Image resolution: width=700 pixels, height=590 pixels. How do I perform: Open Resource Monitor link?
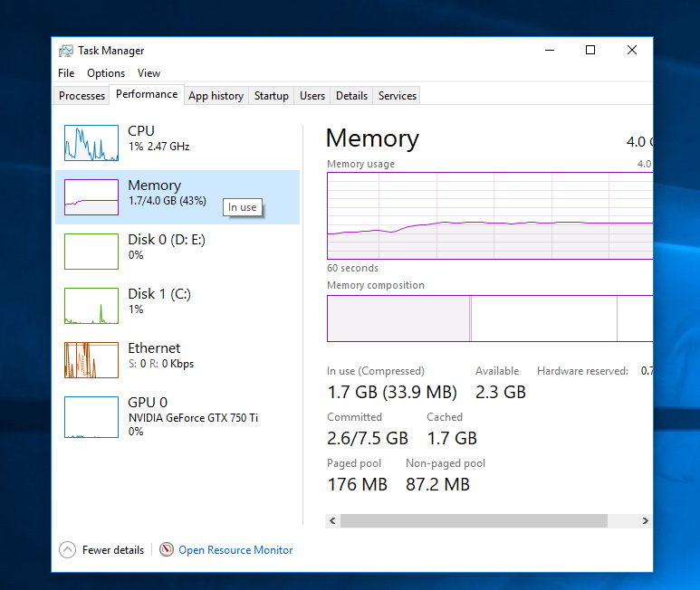click(235, 549)
